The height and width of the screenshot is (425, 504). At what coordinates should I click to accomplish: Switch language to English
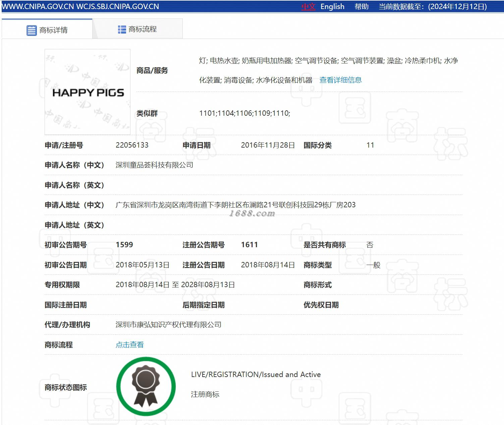332,7
